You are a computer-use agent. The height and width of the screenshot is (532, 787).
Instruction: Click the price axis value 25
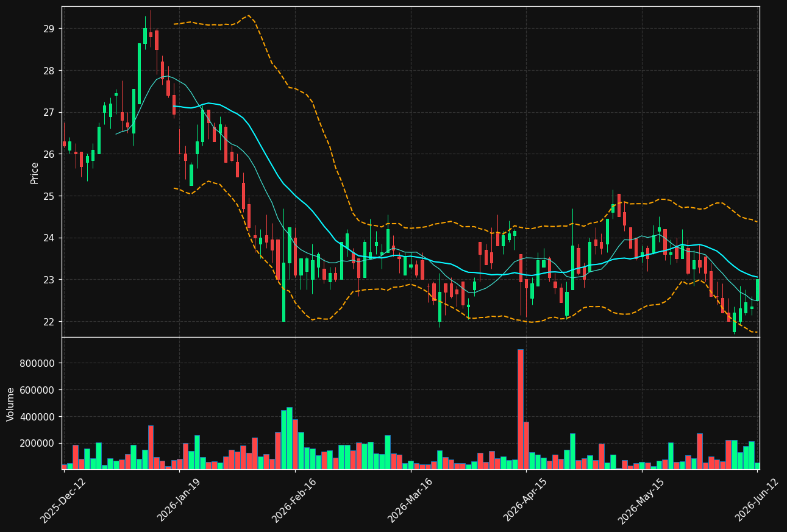click(49, 196)
